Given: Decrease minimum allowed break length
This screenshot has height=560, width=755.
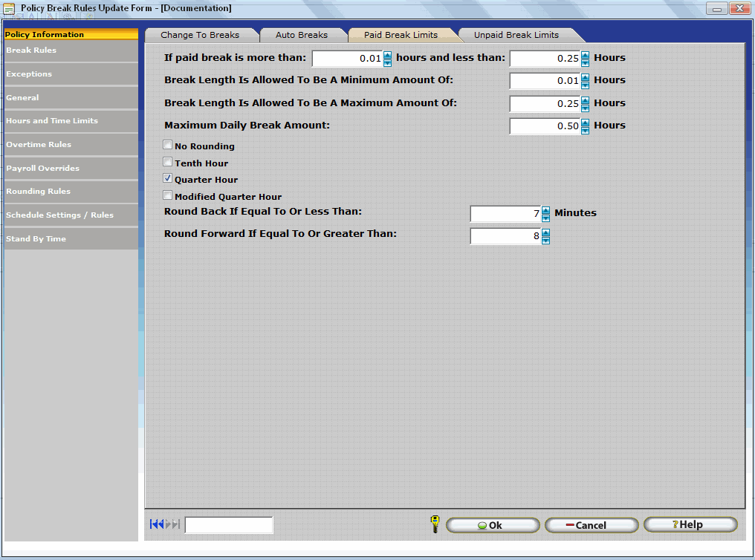Looking at the screenshot, I should pyautogui.click(x=586, y=85).
